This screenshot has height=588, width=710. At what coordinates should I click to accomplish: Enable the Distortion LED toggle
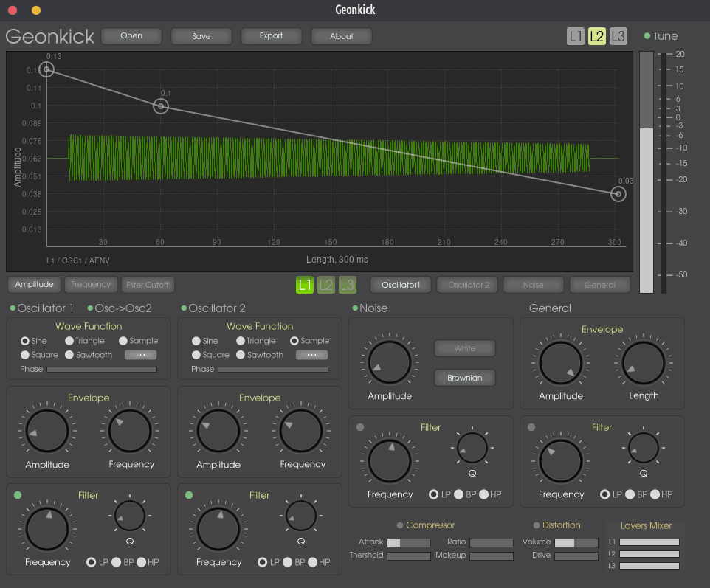[x=537, y=525]
